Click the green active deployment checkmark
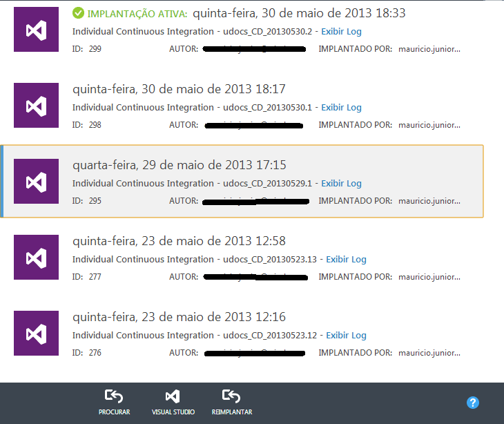The height and width of the screenshot is (424, 504). [78, 13]
